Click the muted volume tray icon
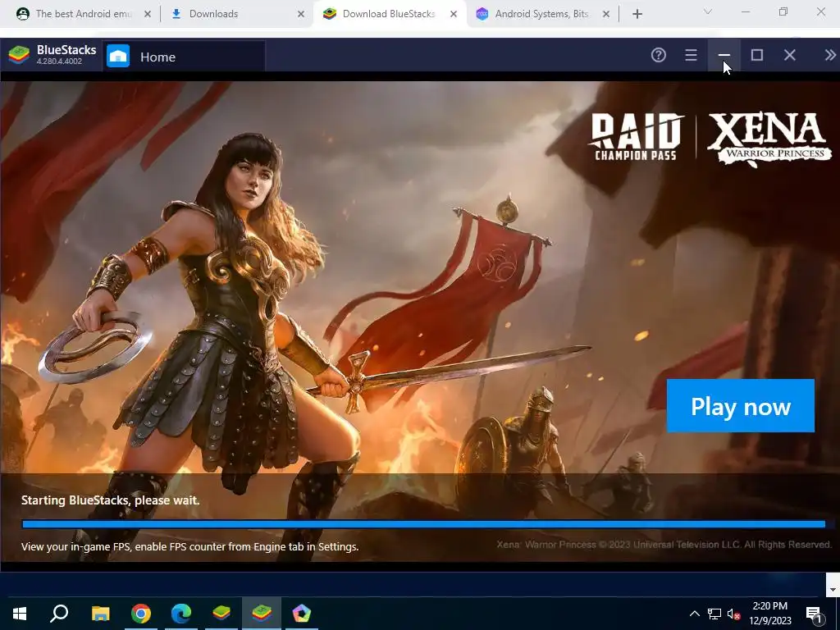The height and width of the screenshot is (630, 840). point(734,614)
